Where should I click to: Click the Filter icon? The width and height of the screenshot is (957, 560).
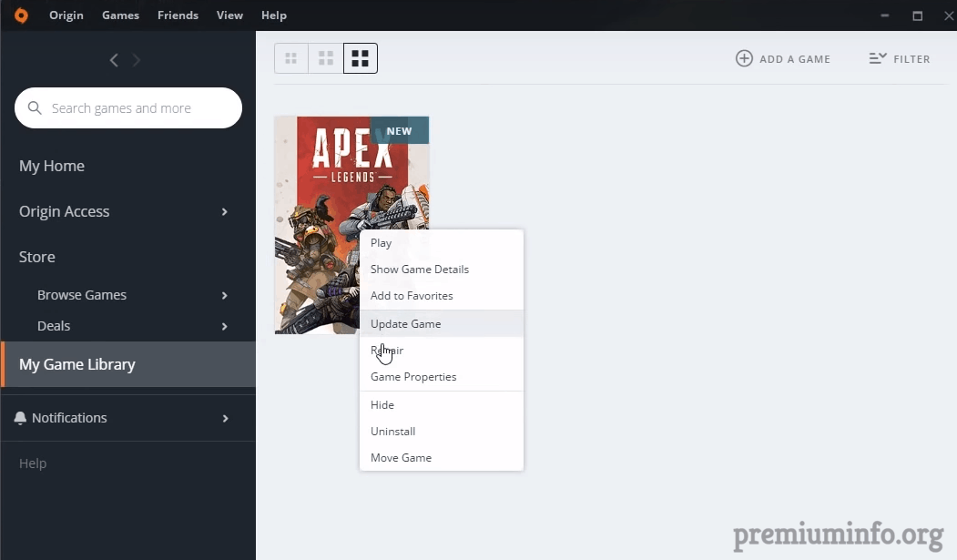click(878, 58)
